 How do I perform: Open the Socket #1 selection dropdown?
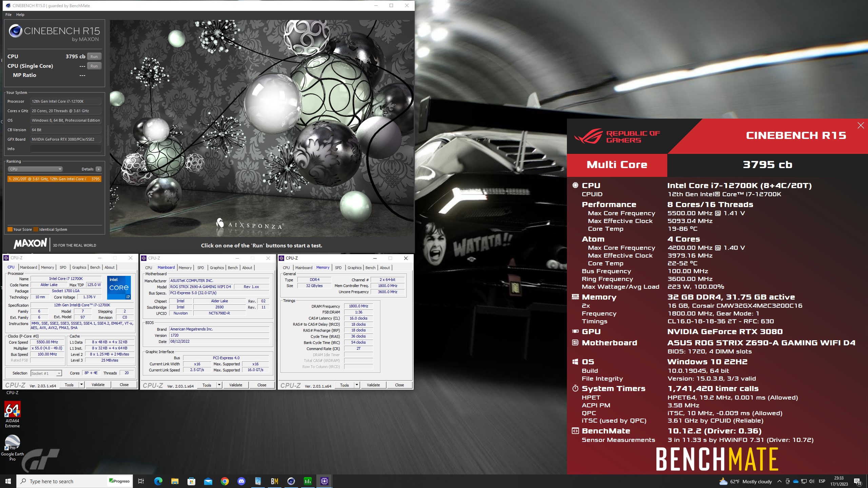[46, 373]
